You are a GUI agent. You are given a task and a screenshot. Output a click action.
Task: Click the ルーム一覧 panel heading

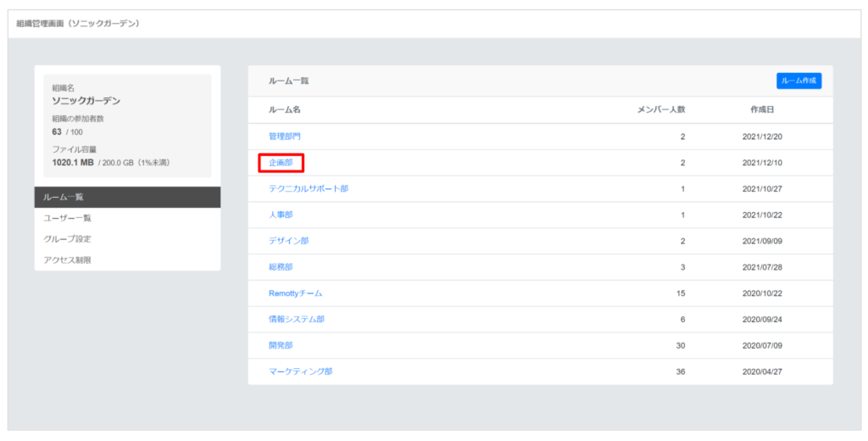coord(288,81)
